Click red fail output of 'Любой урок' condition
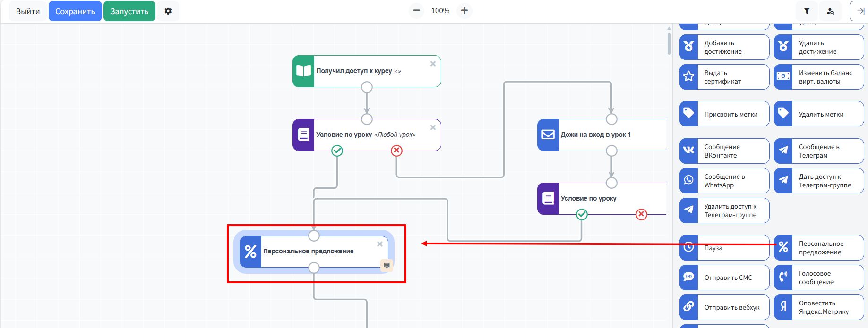Viewport: 868px width, 328px height. tap(396, 151)
